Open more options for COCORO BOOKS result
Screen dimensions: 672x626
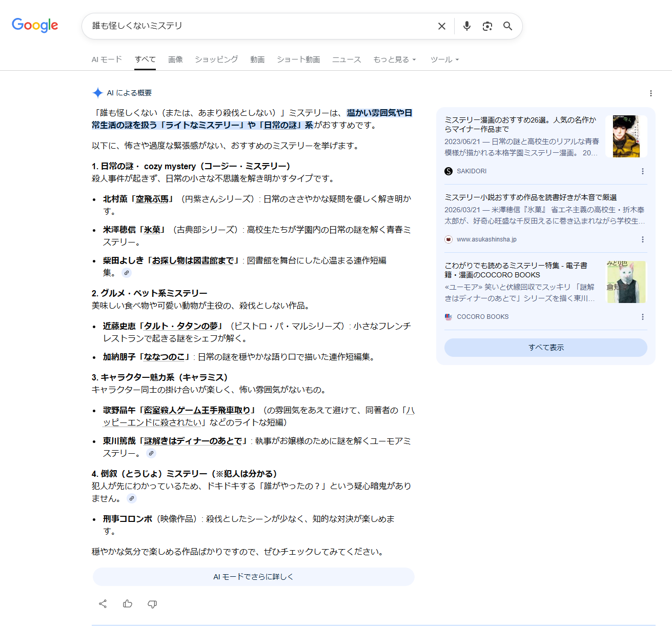pyautogui.click(x=642, y=317)
